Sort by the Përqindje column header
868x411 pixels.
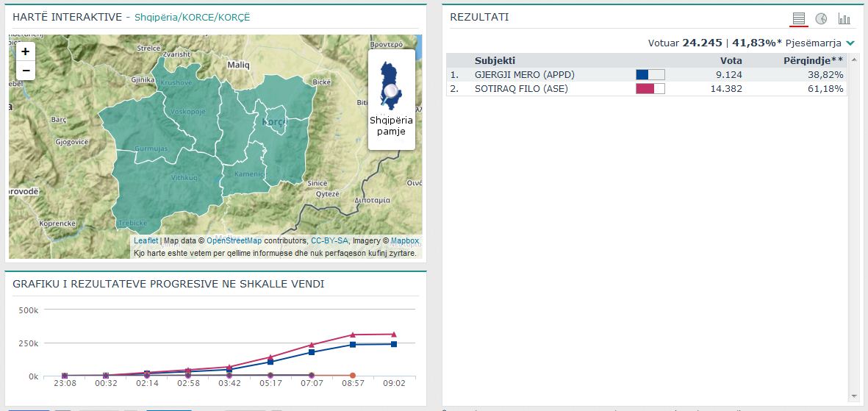(813, 60)
